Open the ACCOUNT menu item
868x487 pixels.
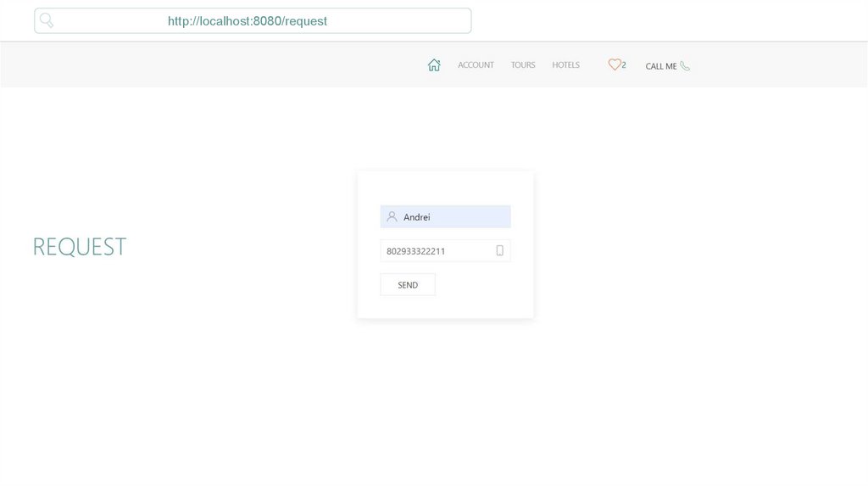coord(476,64)
